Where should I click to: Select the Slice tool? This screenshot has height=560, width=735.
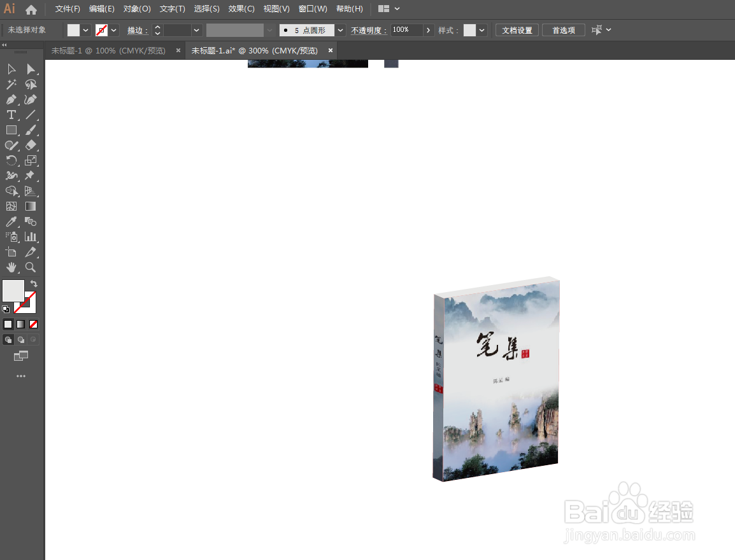click(x=31, y=252)
